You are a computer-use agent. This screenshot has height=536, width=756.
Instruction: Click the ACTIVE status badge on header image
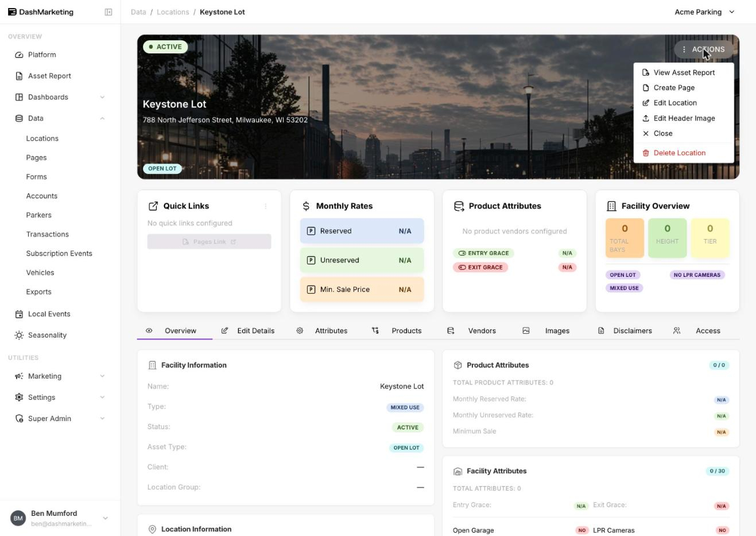click(x=165, y=47)
